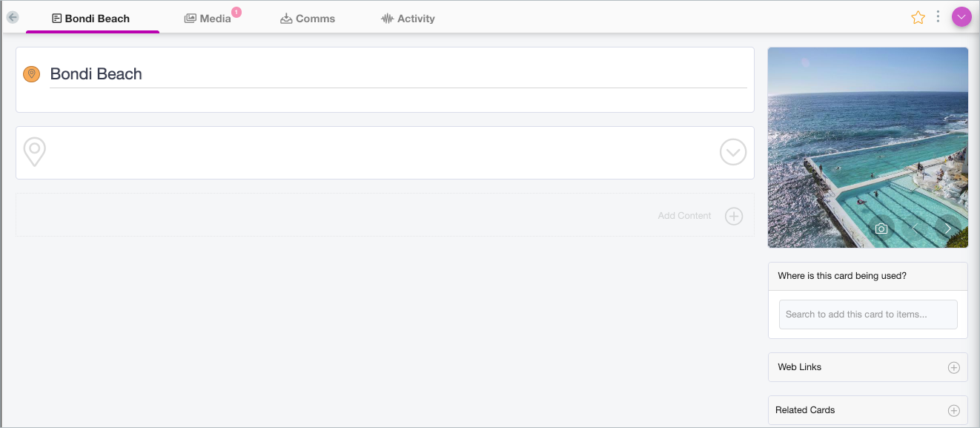980x428 pixels.
Task: Open the three-dot more options menu
Action: [938, 16]
